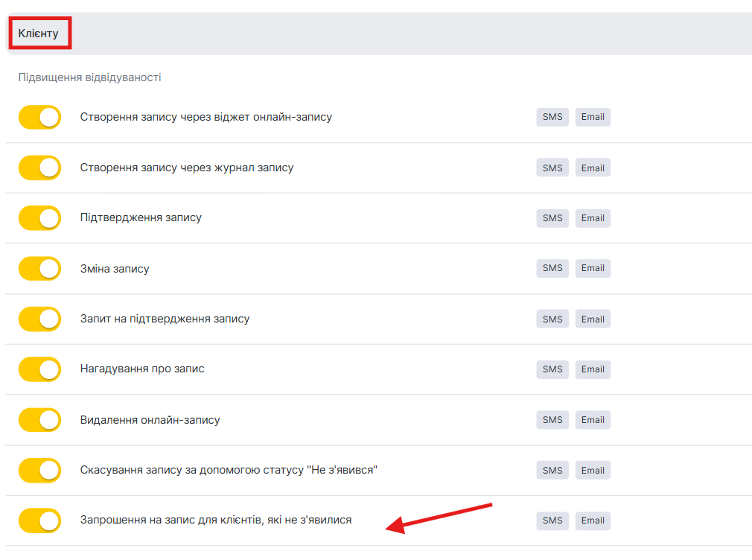Toggle Запит на підтвердження запису switch
This screenshot has width=752, height=560.
click(x=39, y=319)
